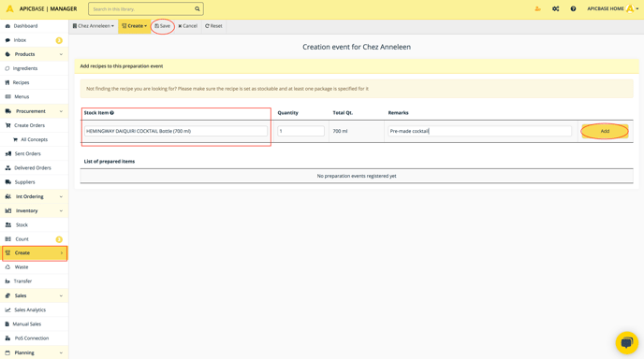Click the Remarks input field
The image size is (644, 359).
click(479, 131)
